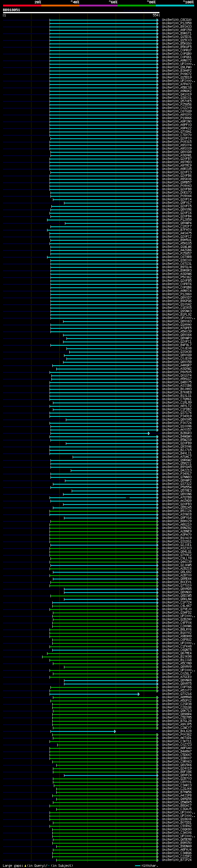Open hit UniRef100_B7GL28
Image resolution: width=197 pixels, height=868 pixels.
pos(176,721)
